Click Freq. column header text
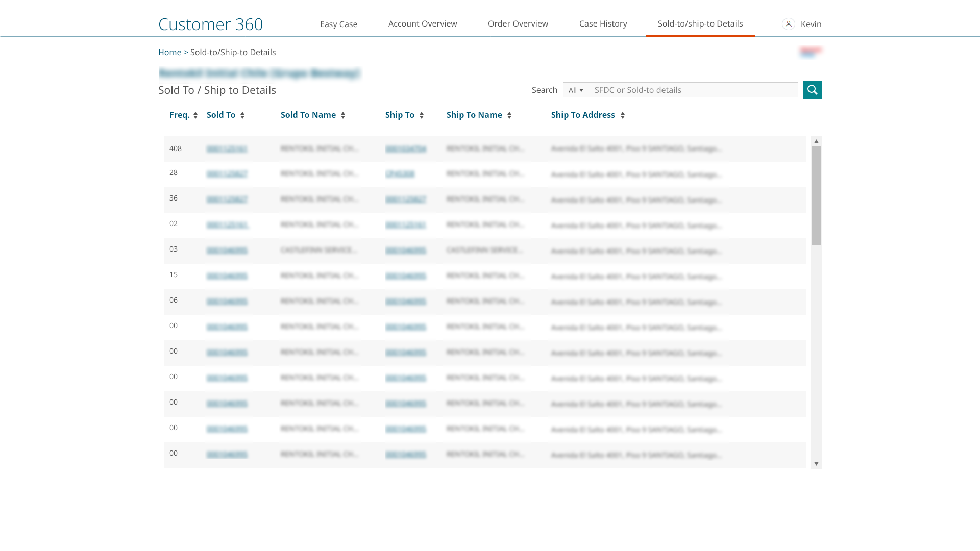This screenshot has height=551, width=980. pos(180,115)
